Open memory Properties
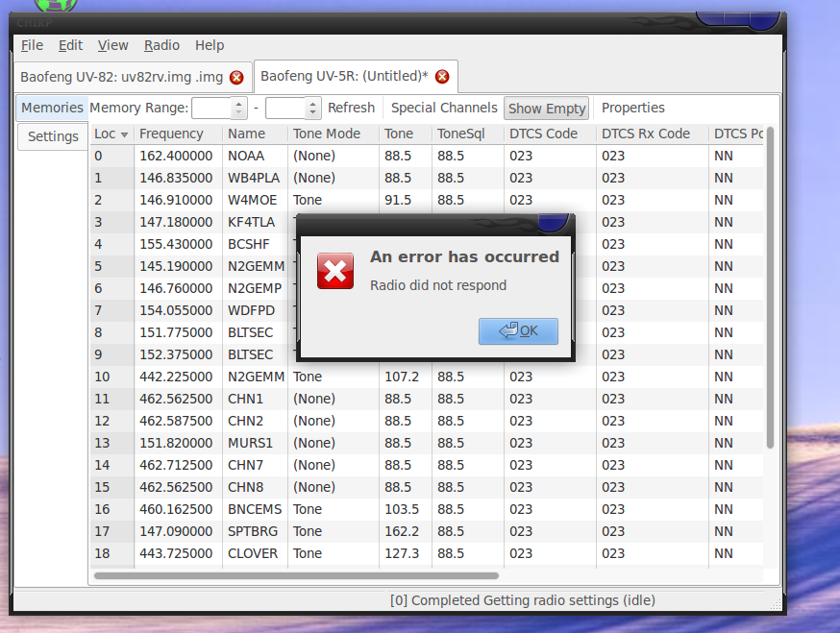Screen dimensions: 840x633 632,108
